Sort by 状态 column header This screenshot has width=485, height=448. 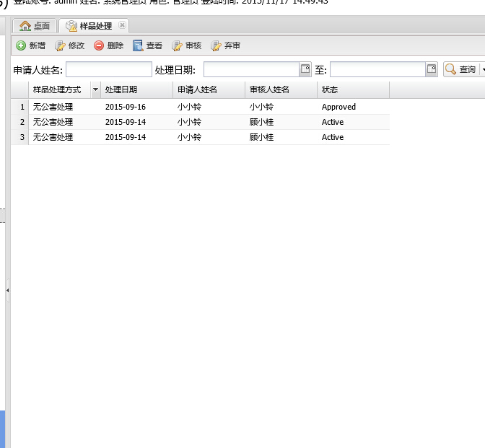353,89
